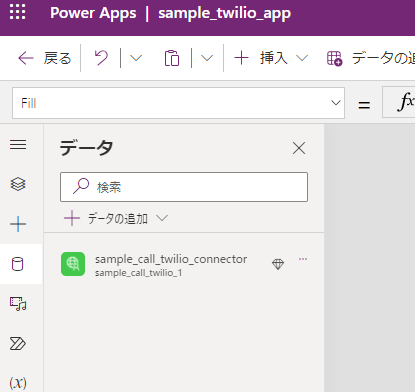Image resolution: width=415 pixels, height=392 pixels.
Task: Click the sample_call_twilio_1 subtitle text
Action: [139, 273]
